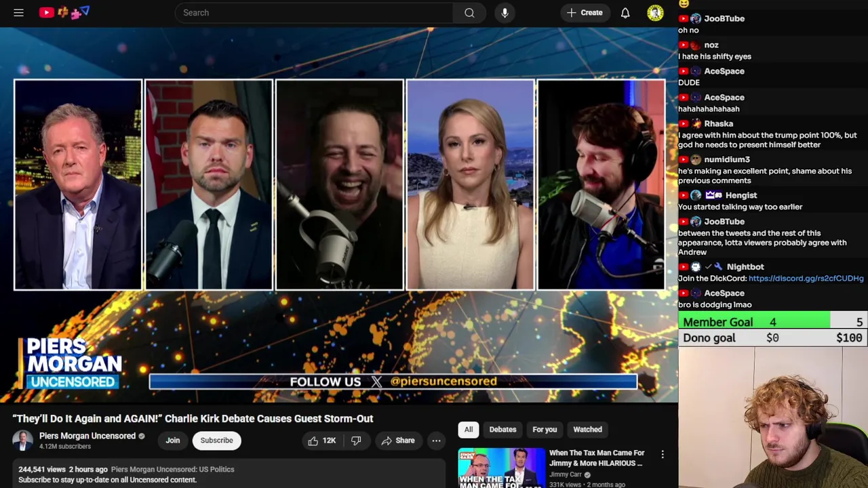This screenshot has height=488, width=868.
Task: Select the All filter chip
Action: (468, 429)
